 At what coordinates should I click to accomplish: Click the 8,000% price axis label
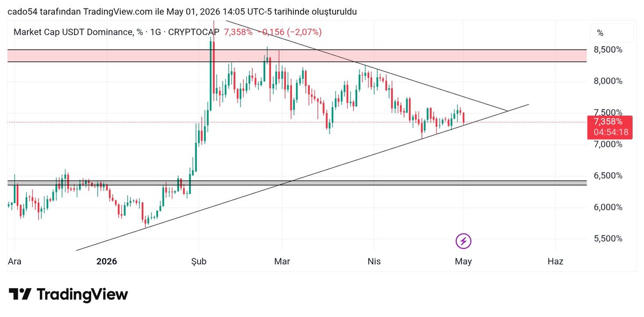(608, 81)
